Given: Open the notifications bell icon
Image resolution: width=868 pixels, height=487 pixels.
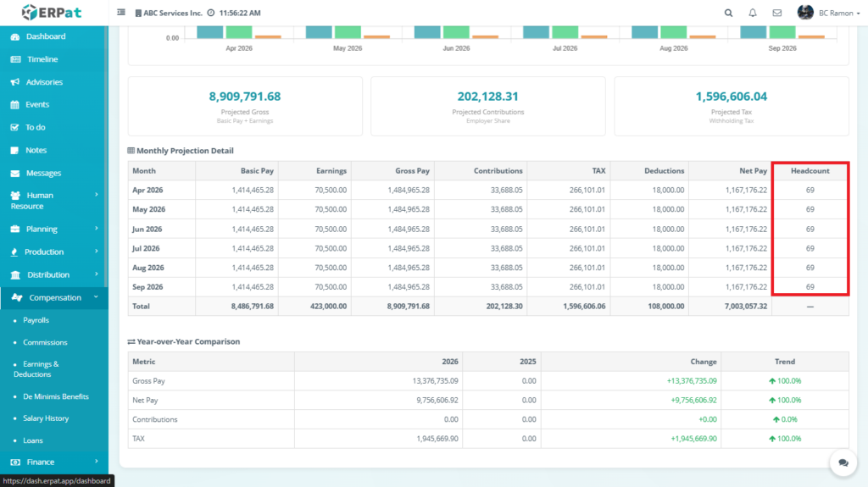Looking at the screenshot, I should coord(753,13).
